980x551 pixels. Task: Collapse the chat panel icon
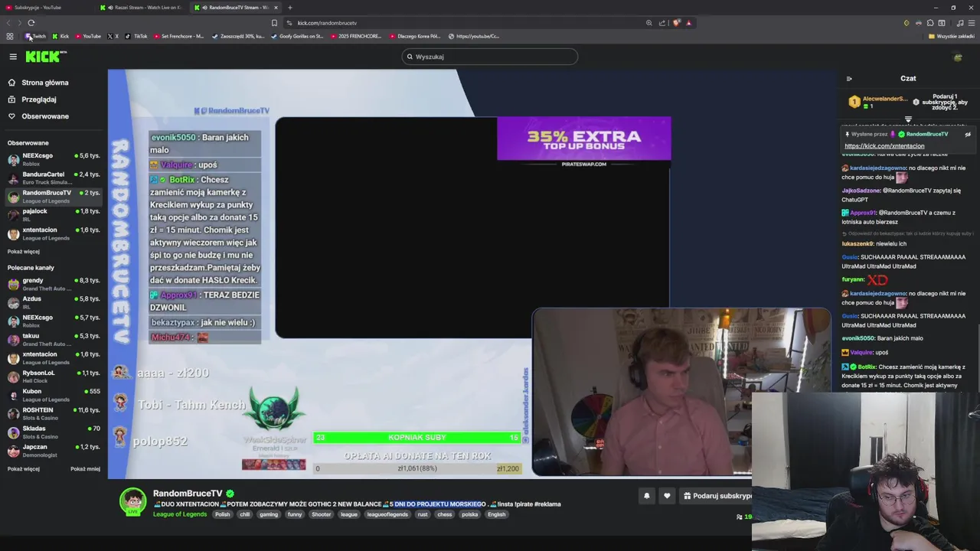coord(849,78)
